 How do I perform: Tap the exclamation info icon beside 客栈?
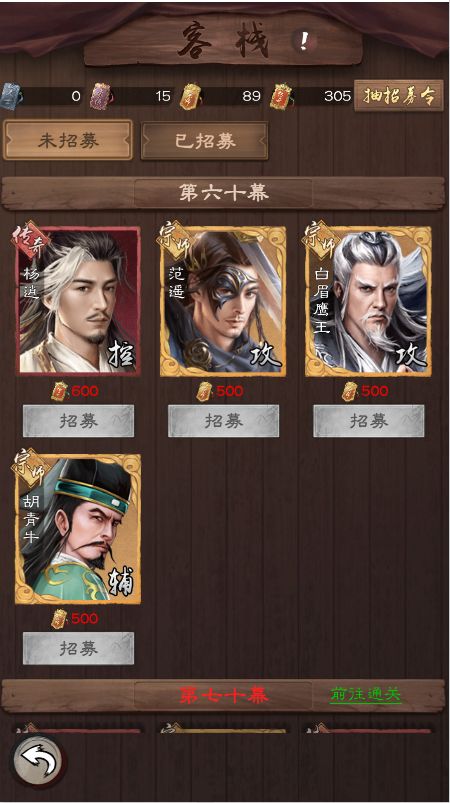[304, 40]
